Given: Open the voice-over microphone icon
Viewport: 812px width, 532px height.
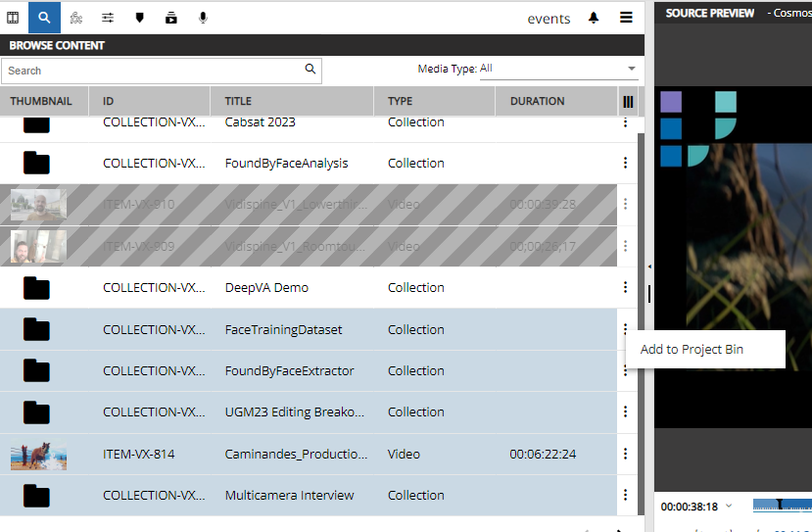Looking at the screenshot, I should (x=203, y=18).
